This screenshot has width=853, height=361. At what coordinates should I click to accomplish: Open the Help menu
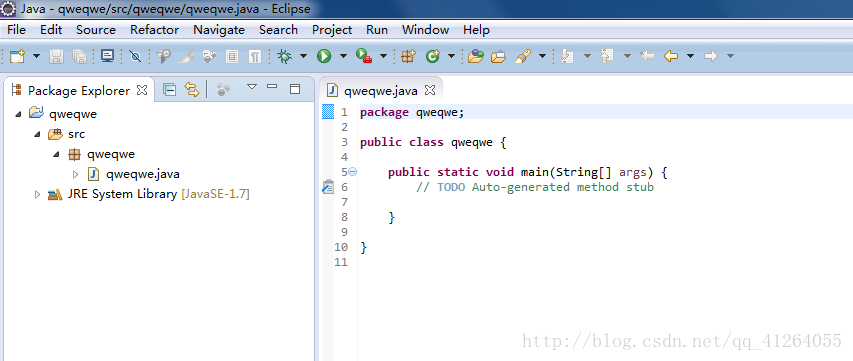(x=477, y=30)
